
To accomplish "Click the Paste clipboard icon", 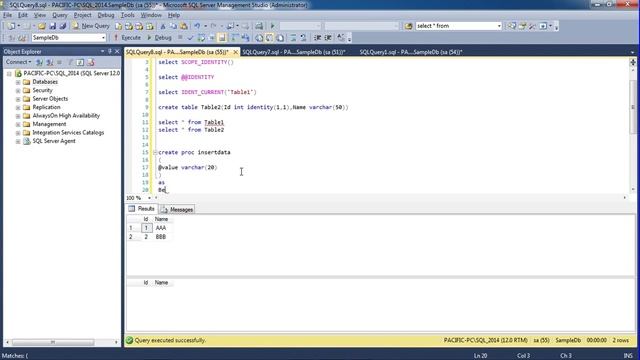I will click(184, 26).
